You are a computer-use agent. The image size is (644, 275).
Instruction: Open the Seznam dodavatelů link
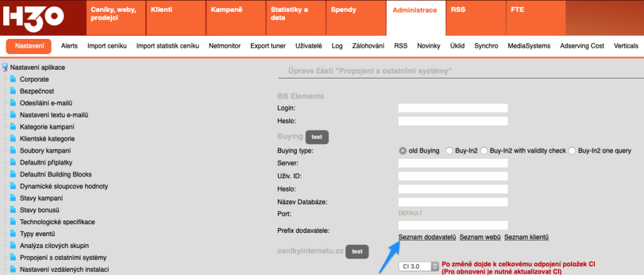point(426,237)
